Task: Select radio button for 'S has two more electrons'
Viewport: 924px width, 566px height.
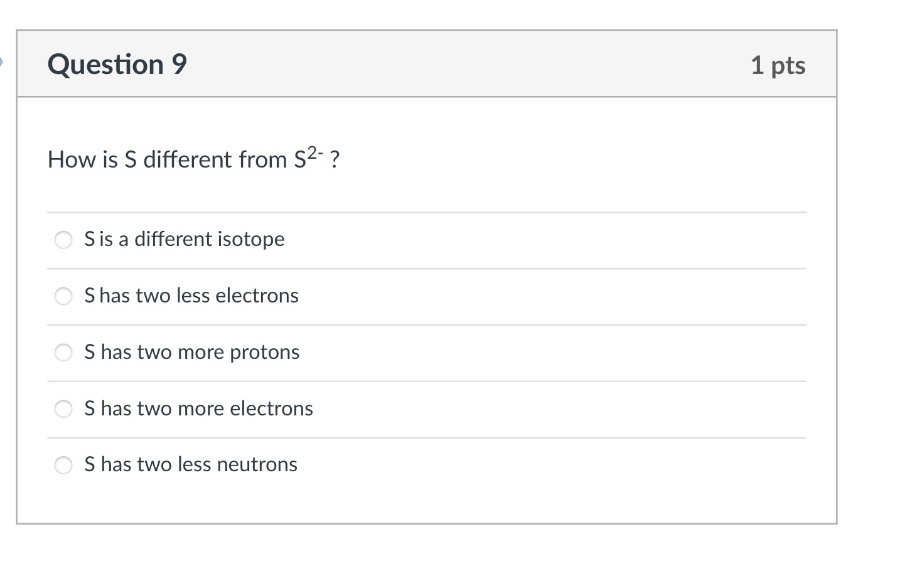Action: point(63,408)
